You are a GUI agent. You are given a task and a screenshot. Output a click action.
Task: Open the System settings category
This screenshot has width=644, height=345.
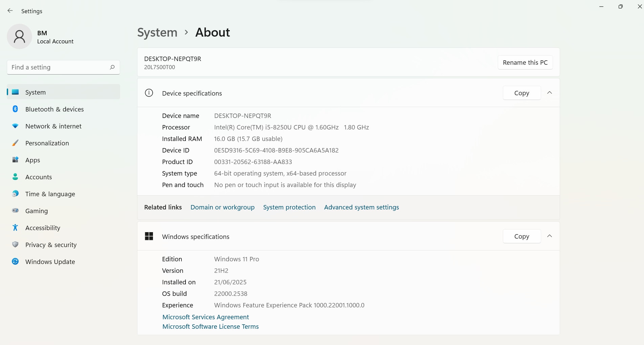coord(63,92)
